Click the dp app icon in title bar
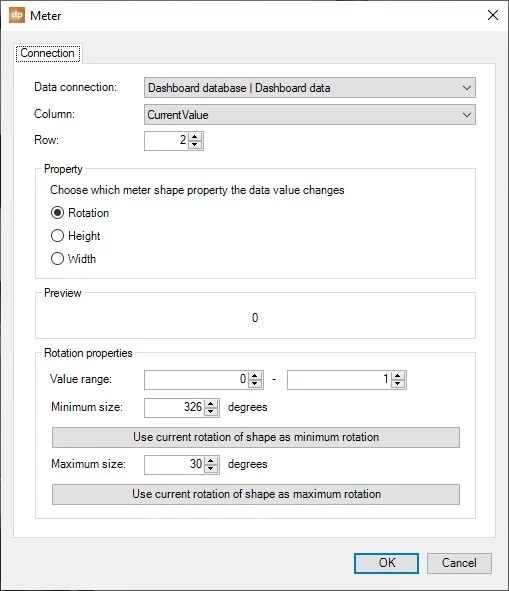 [17, 15]
